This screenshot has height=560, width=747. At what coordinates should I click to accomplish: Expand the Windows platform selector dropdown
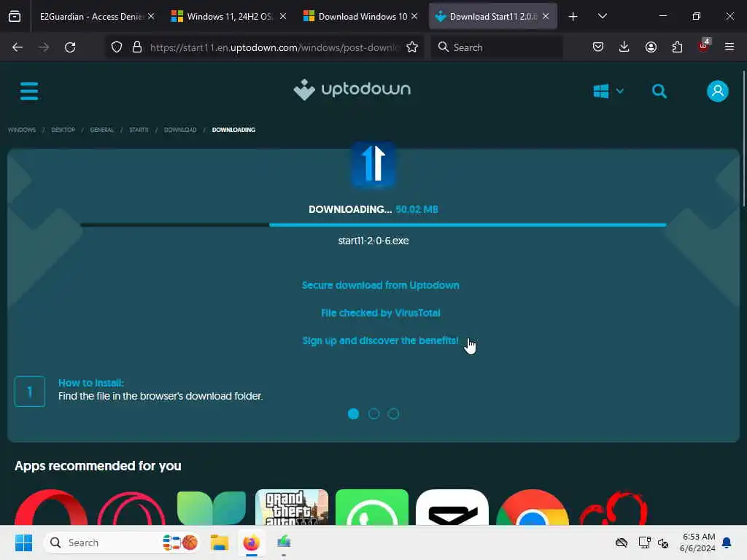tap(608, 91)
